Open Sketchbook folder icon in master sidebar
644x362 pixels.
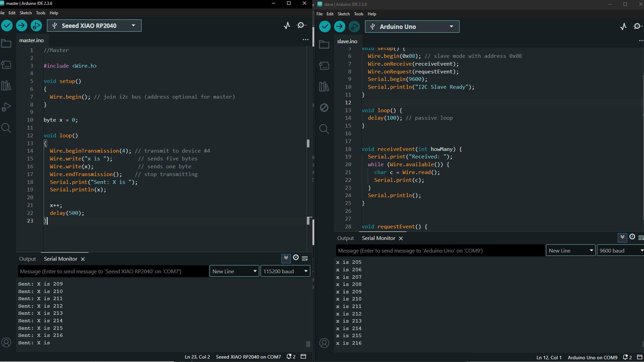(6, 44)
